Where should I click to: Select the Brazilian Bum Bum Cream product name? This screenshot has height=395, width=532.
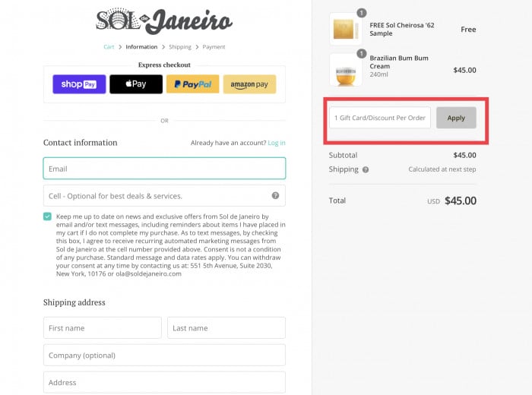tap(399, 62)
